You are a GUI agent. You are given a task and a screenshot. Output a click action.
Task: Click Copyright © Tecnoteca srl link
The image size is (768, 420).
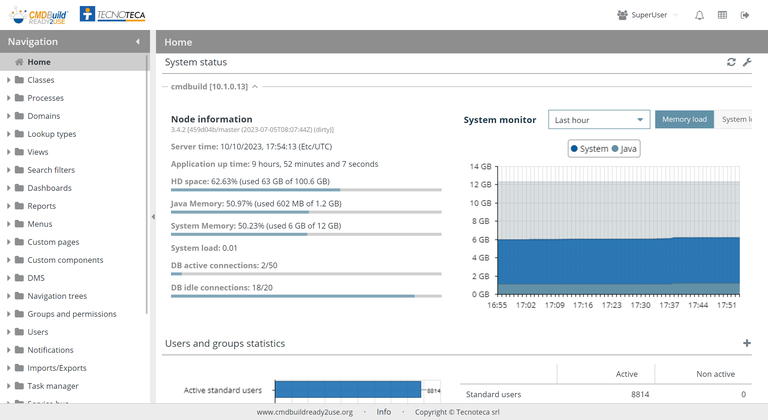click(457, 412)
